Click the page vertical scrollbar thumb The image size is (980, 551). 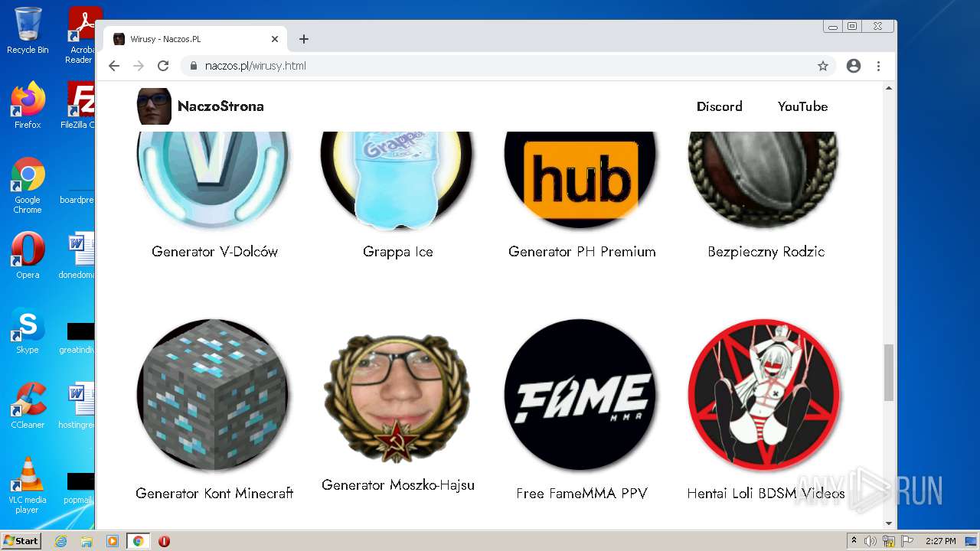[x=889, y=373]
